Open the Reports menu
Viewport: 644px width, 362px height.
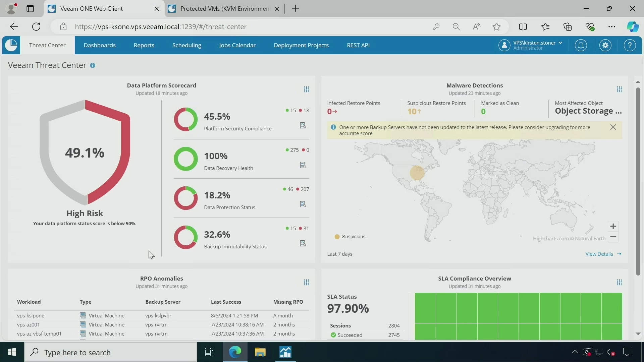(x=144, y=45)
